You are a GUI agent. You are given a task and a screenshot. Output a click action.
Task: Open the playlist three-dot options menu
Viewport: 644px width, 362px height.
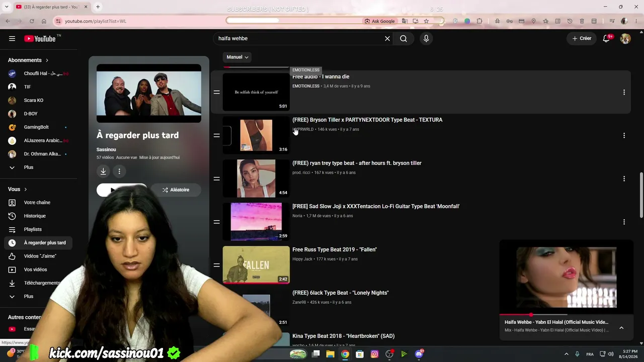click(119, 171)
